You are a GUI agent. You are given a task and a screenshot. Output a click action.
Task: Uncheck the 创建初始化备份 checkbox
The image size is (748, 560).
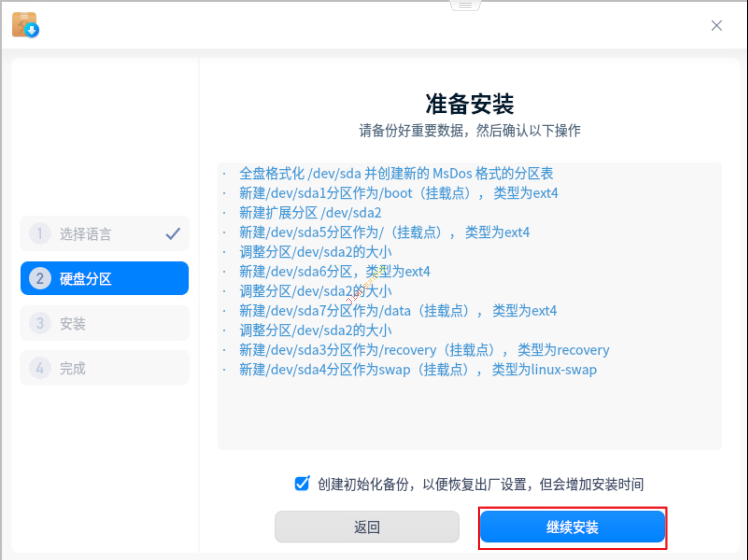(302, 484)
